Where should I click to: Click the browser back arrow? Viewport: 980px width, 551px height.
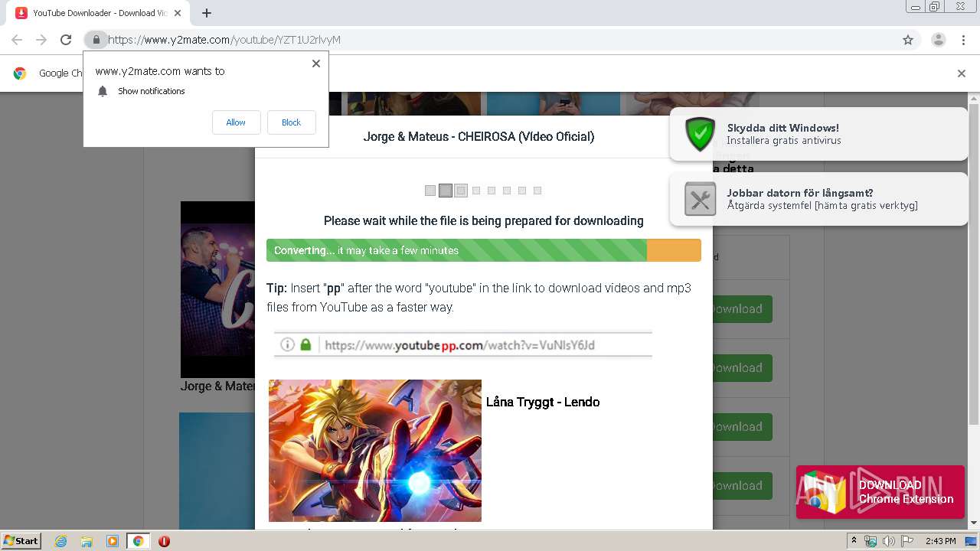tap(17, 40)
